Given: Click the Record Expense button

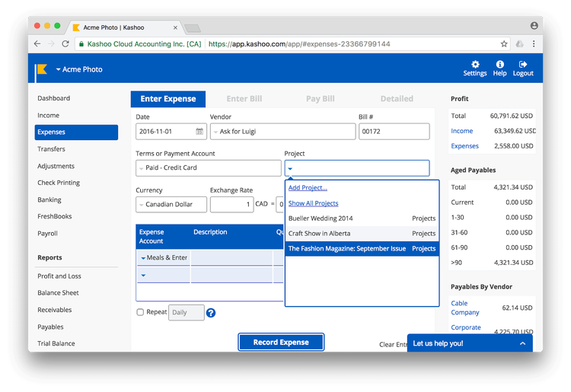Looking at the screenshot, I should tap(281, 342).
